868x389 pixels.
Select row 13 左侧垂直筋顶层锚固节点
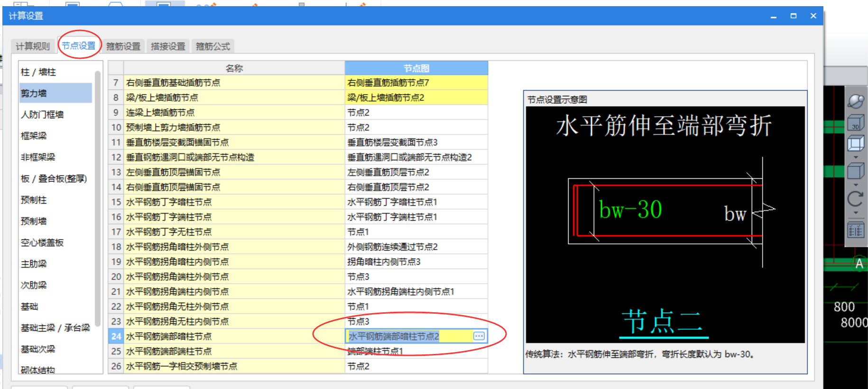(x=234, y=172)
